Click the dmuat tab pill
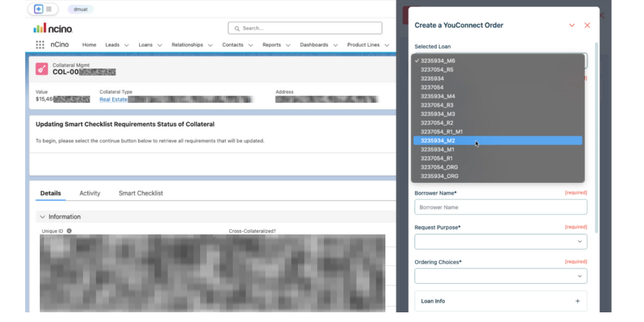The height and width of the screenshot is (322, 644). point(80,9)
